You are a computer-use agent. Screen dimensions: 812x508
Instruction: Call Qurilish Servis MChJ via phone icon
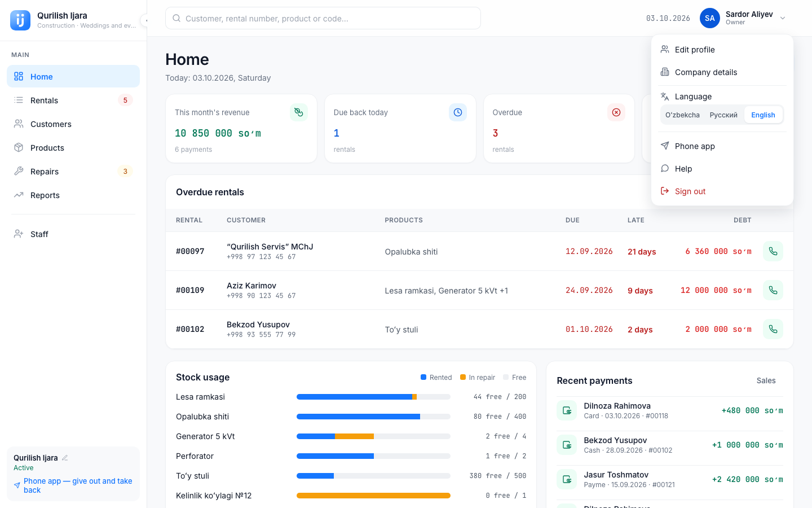click(x=773, y=251)
